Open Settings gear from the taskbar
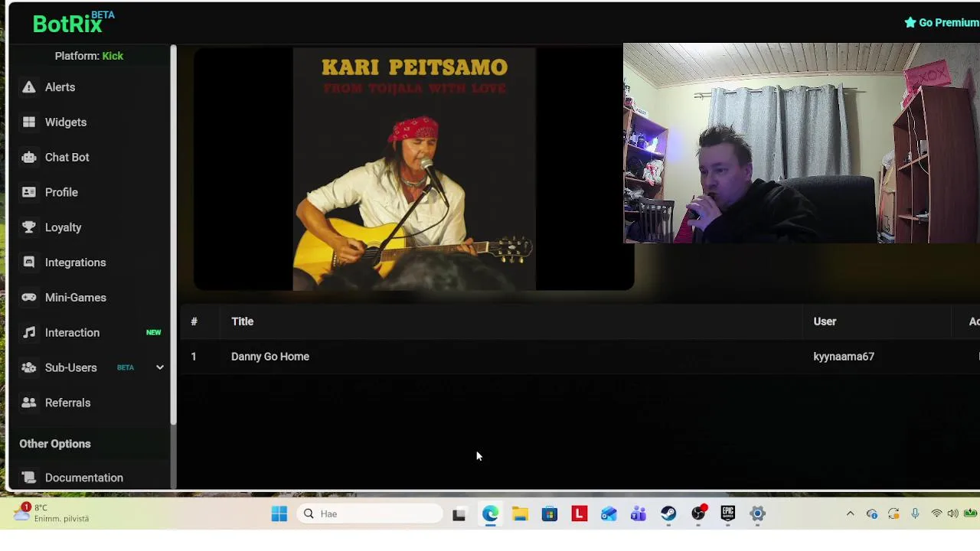Image resolution: width=980 pixels, height=551 pixels. [757, 514]
